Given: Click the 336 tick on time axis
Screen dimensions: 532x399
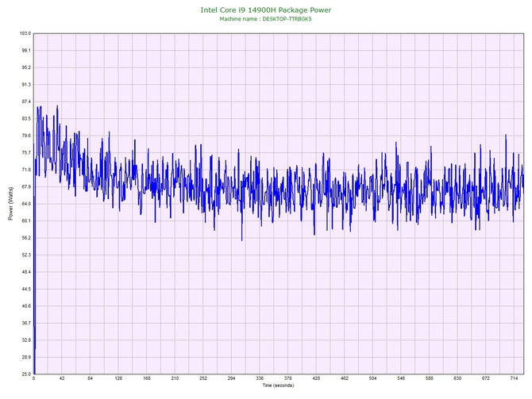Looking at the screenshot, I should 260,378.
